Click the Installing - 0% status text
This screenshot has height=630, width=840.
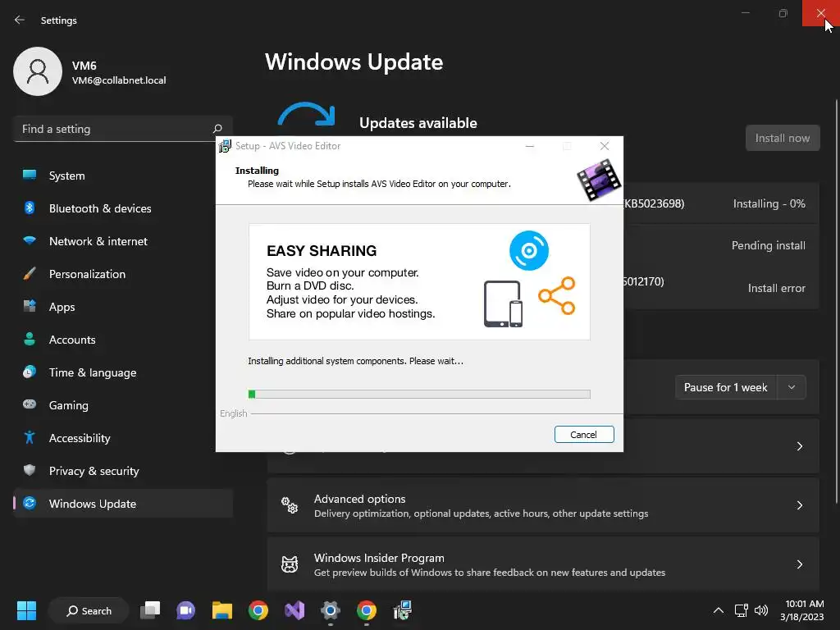(769, 203)
